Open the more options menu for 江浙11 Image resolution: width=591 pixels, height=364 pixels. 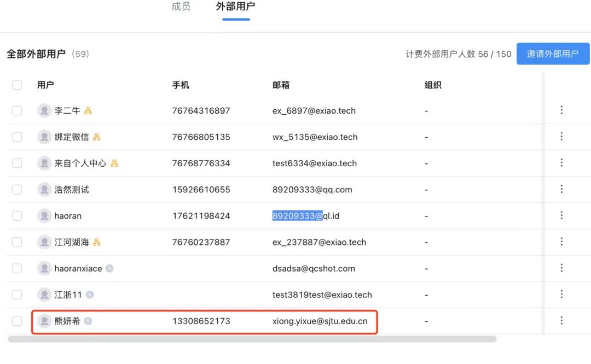(x=561, y=295)
